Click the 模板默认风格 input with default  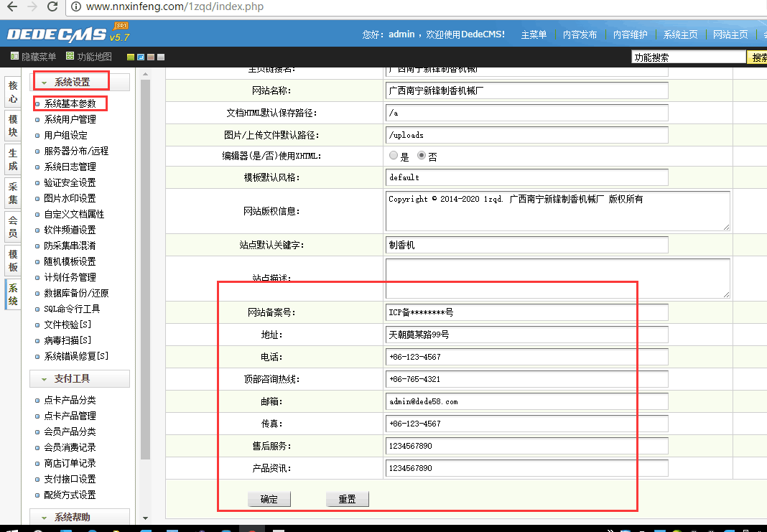pyautogui.click(x=527, y=177)
